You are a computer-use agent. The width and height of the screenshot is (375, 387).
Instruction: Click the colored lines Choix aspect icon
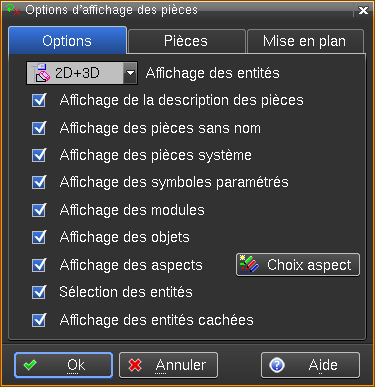tap(249, 265)
